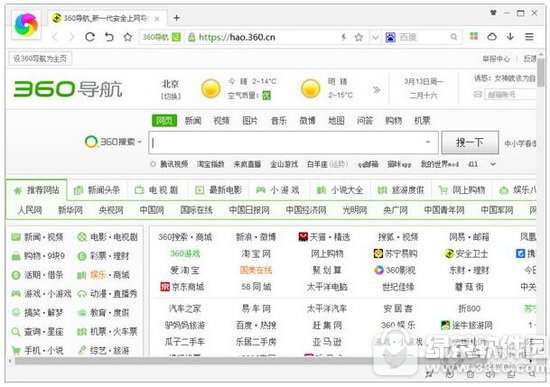Open the 途牛旅游网 link

467,325
